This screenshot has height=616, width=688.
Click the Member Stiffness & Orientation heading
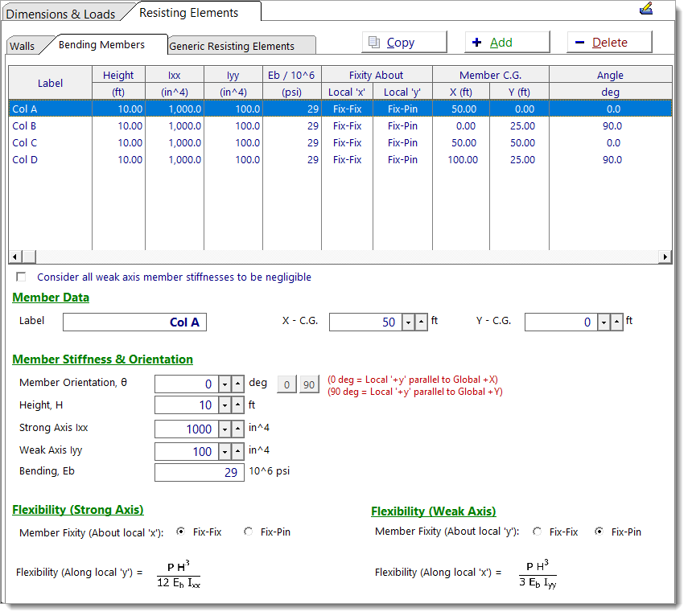point(103,359)
